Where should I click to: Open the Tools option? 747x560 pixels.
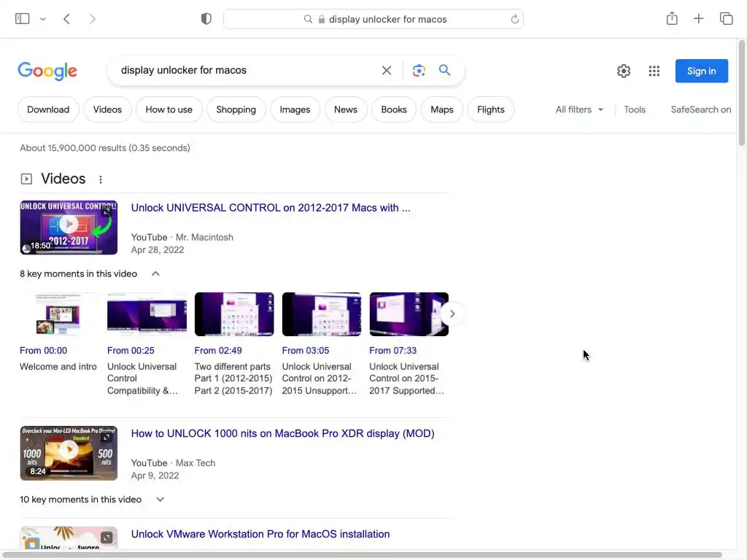[x=635, y=109]
